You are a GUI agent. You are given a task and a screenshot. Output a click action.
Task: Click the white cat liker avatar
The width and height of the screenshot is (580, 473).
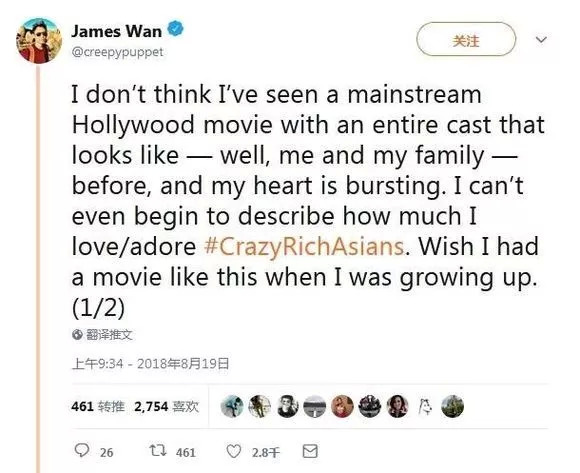click(425, 406)
